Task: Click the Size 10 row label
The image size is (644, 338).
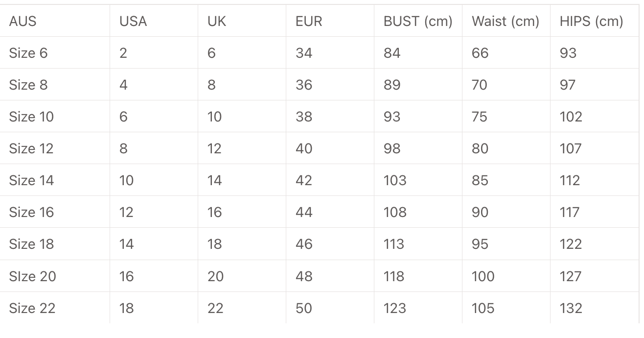Action: click(x=31, y=117)
